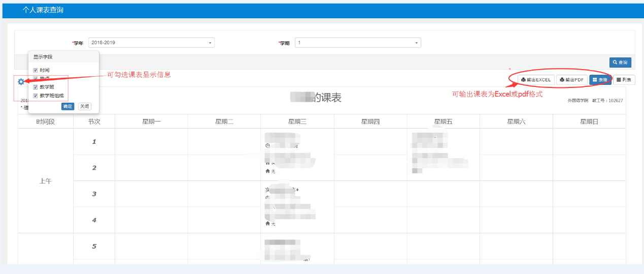The image size is (644, 274).
Task: Click the 个人课表查询 page title
Action: pyautogui.click(x=43, y=10)
